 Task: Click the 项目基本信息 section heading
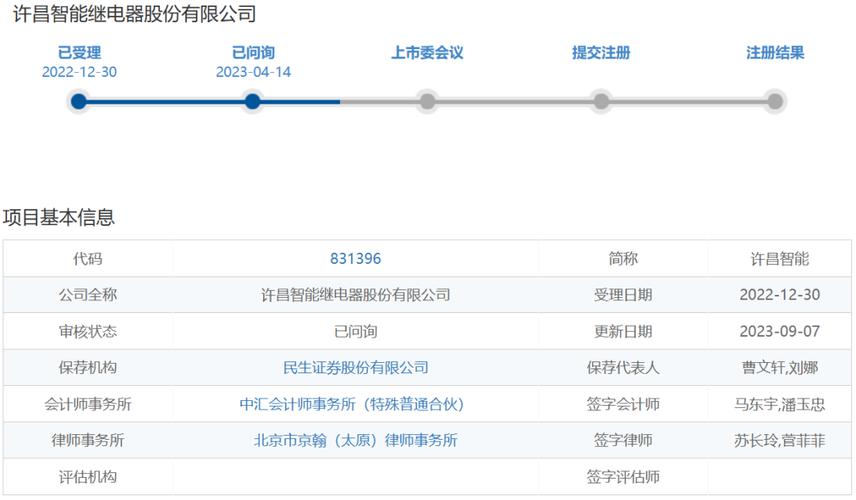58,217
